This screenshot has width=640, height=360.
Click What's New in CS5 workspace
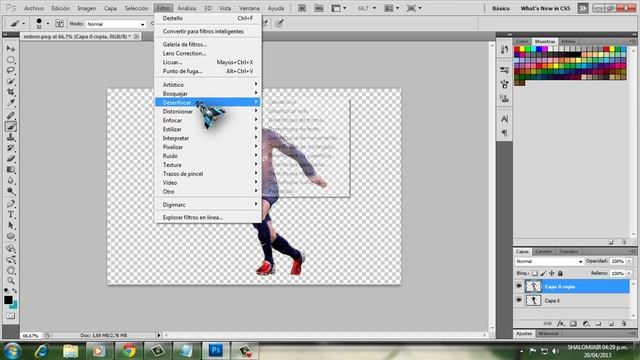click(x=545, y=8)
